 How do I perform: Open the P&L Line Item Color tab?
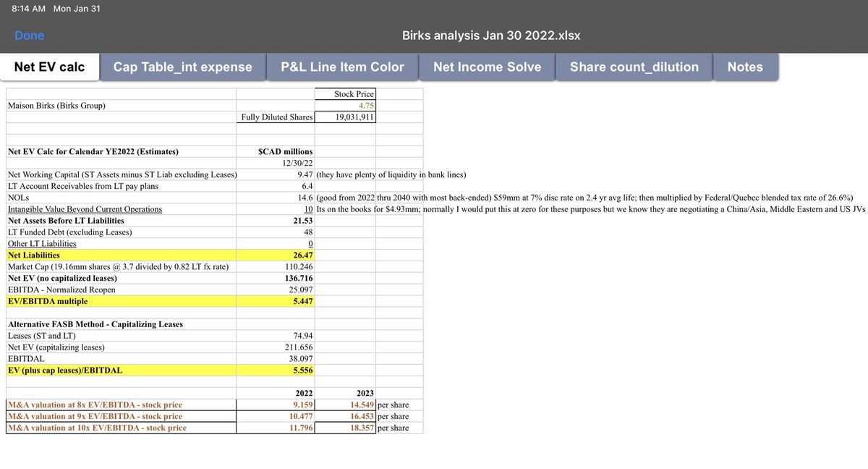tap(343, 67)
